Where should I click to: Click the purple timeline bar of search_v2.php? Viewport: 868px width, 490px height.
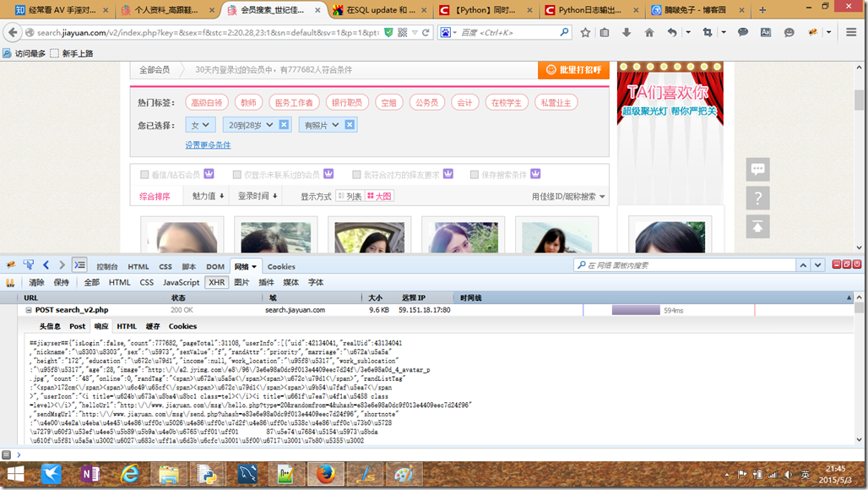pyautogui.click(x=636, y=310)
